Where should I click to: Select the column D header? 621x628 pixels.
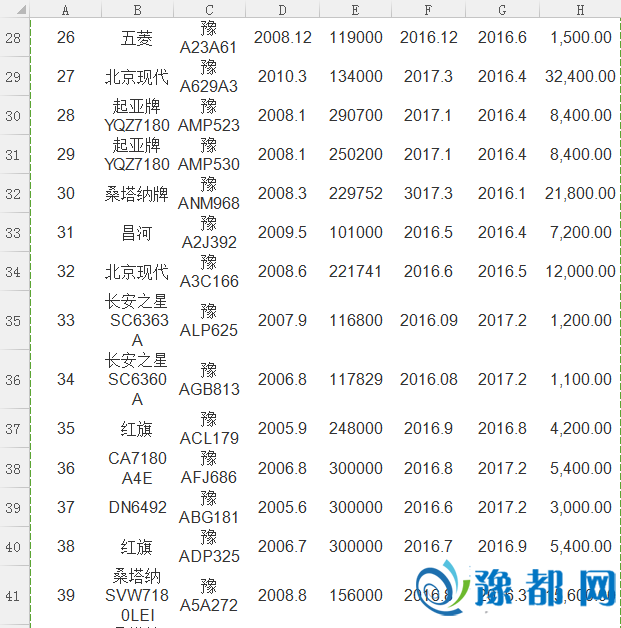pyautogui.click(x=282, y=10)
